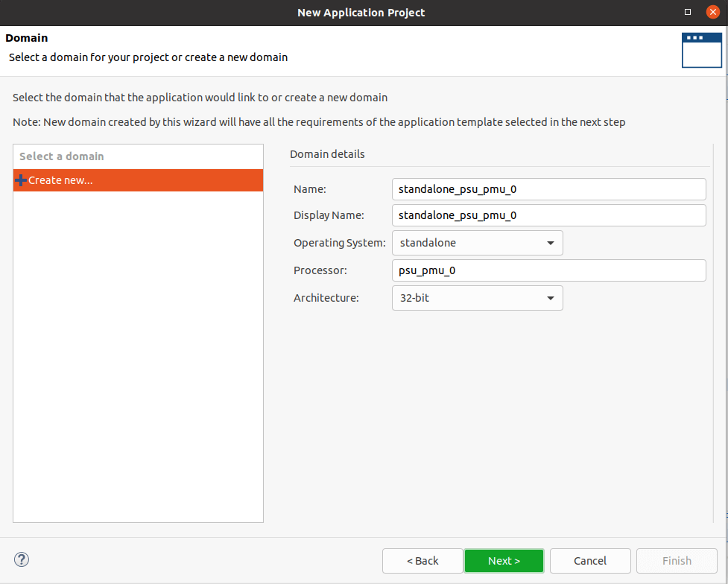Select the Create new domain entry
Image resolution: width=728 pixels, height=584 pixels.
pos(63,180)
